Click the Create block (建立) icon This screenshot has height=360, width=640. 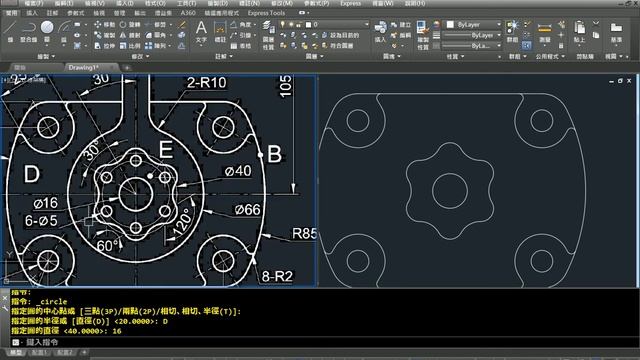(401, 25)
